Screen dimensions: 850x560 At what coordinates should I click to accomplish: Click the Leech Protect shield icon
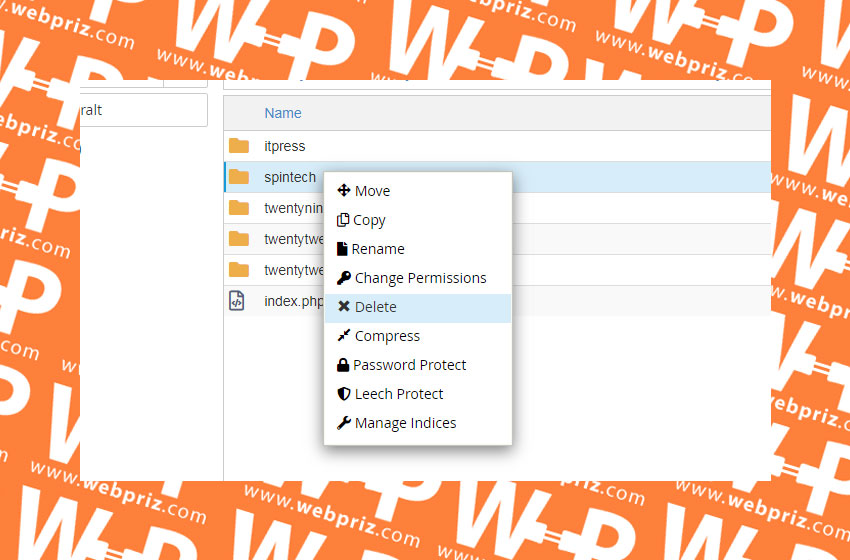pos(344,394)
